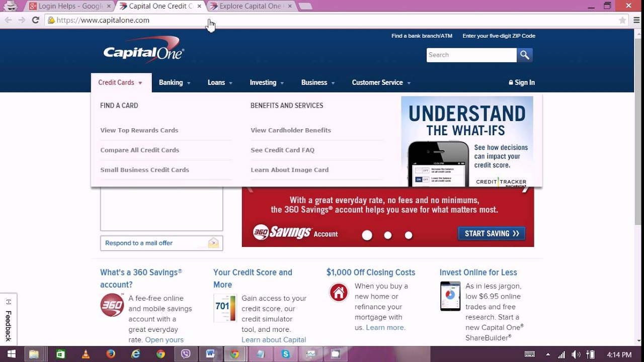Open Invest Online for Less heading

[478, 272]
